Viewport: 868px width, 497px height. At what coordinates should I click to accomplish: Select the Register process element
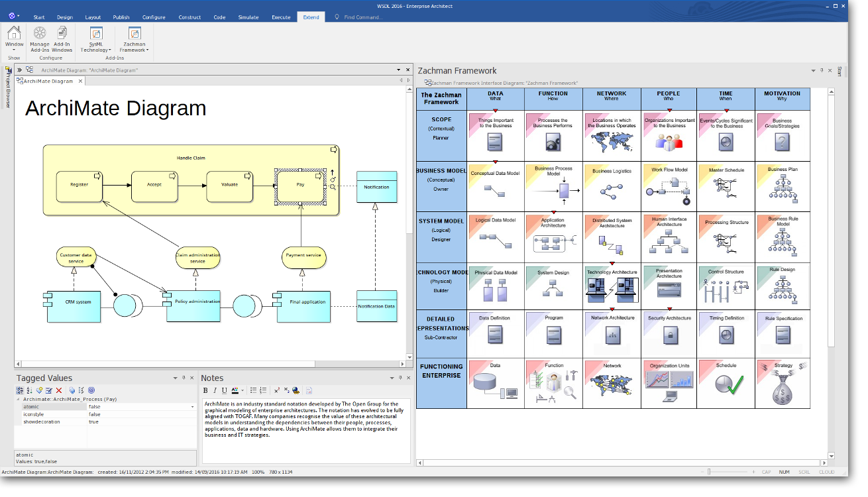click(80, 186)
